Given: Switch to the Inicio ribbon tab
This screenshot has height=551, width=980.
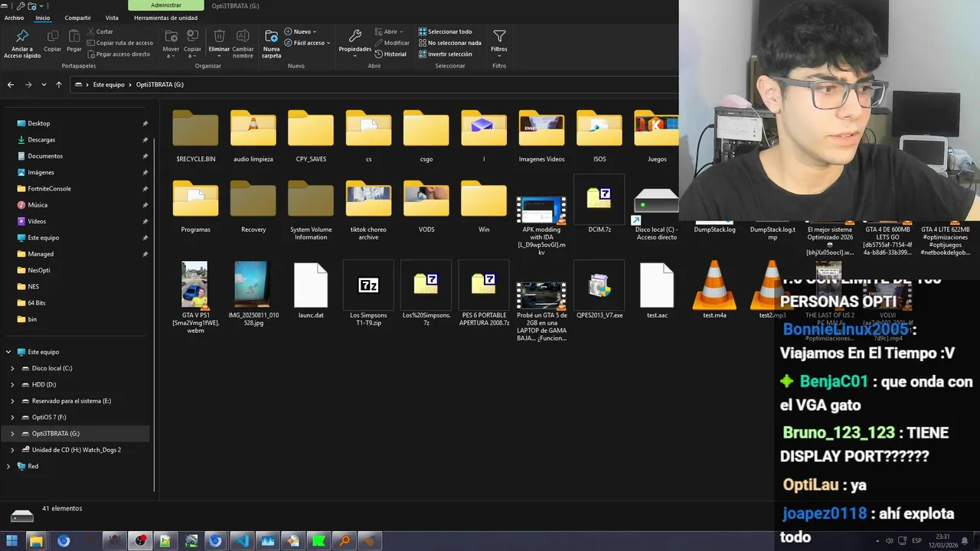Looking at the screenshot, I should 43,18.
